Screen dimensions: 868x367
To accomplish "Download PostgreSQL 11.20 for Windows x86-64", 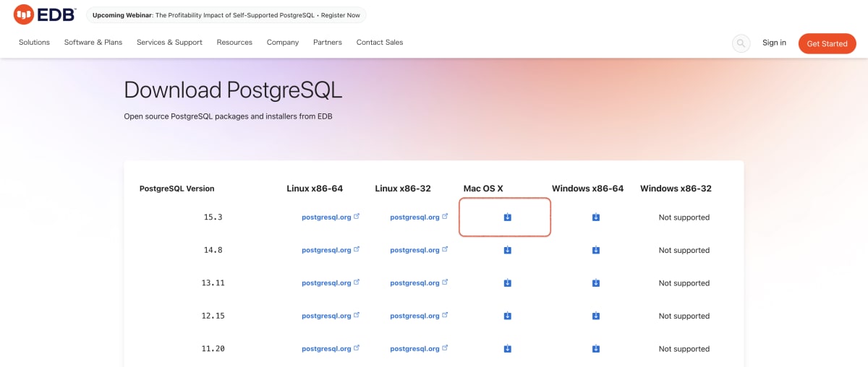I will pos(596,349).
